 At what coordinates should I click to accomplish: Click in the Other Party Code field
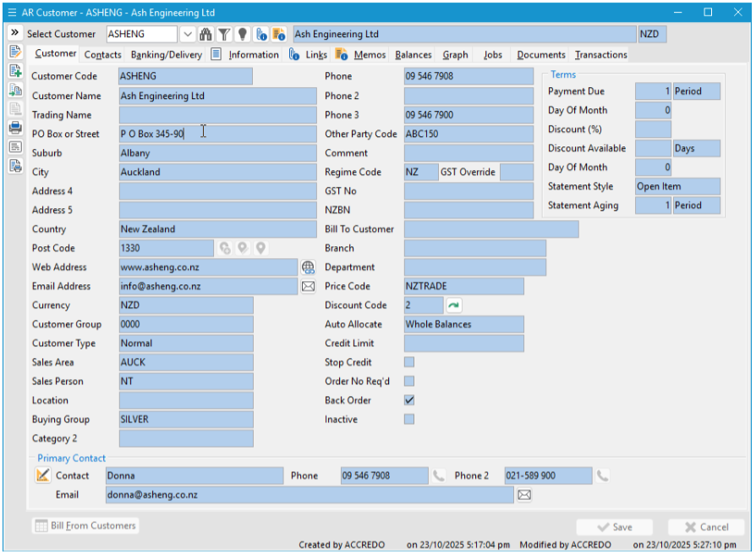coord(468,134)
